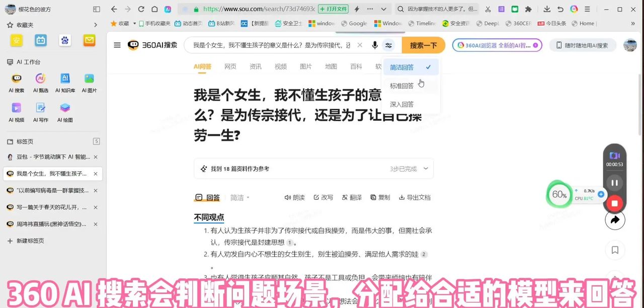Click the 搜索一下 search button

coord(423,45)
